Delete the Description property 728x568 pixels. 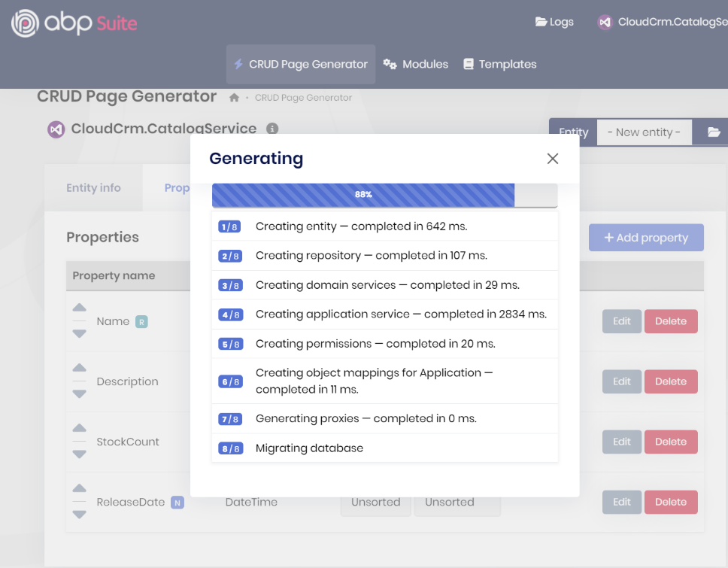point(670,381)
